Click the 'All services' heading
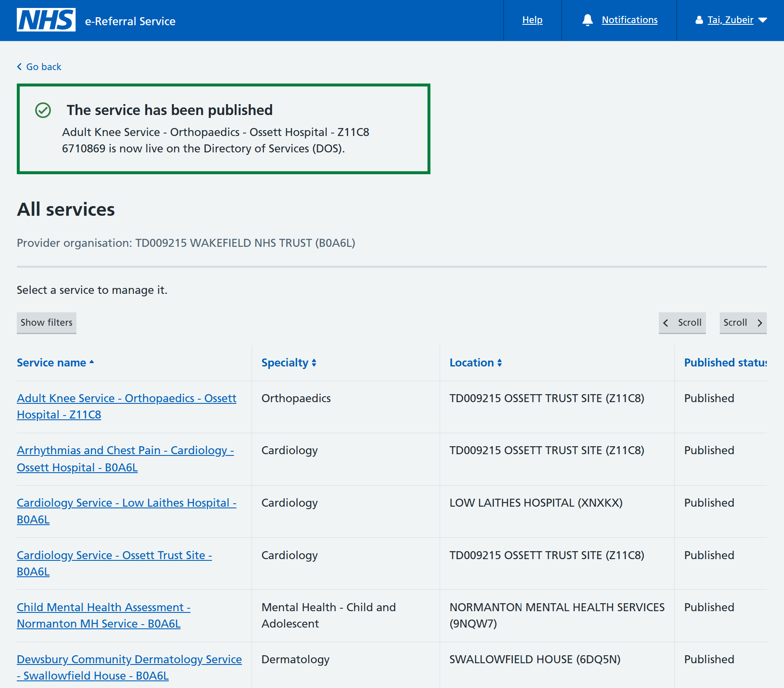 pos(66,209)
